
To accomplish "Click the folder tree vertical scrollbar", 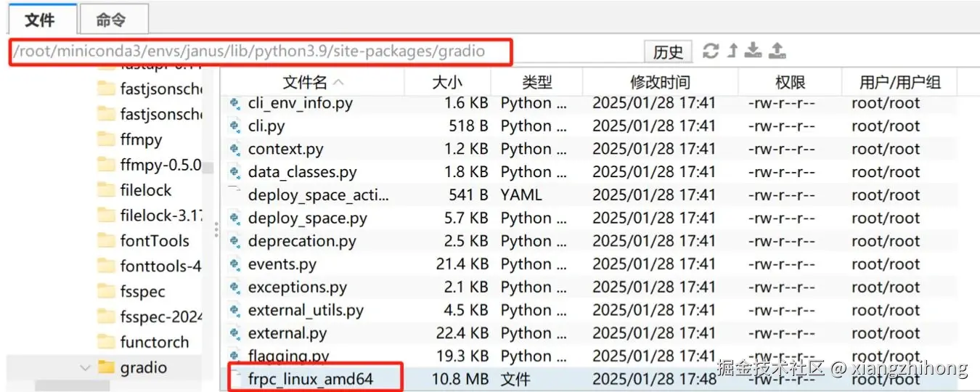I will pyautogui.click(x=208, y=167).
